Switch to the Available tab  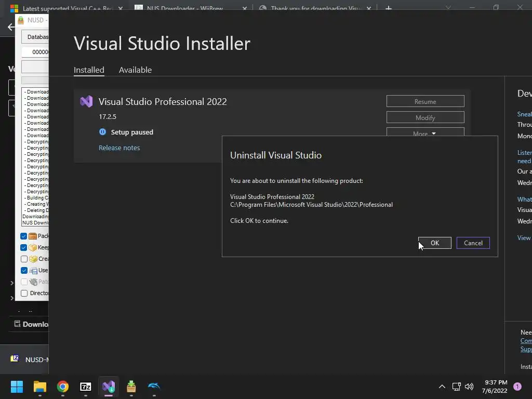click(135, 70)
